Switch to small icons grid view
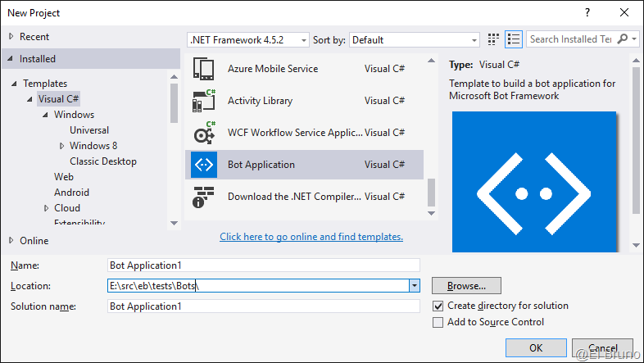644x363 pixels. [493, 39]
